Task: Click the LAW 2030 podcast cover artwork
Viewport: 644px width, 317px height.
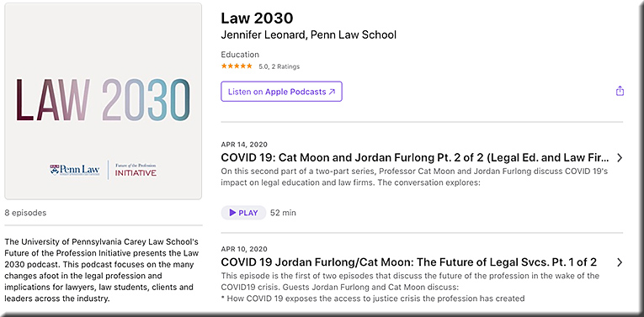Action: click(103, 101)
